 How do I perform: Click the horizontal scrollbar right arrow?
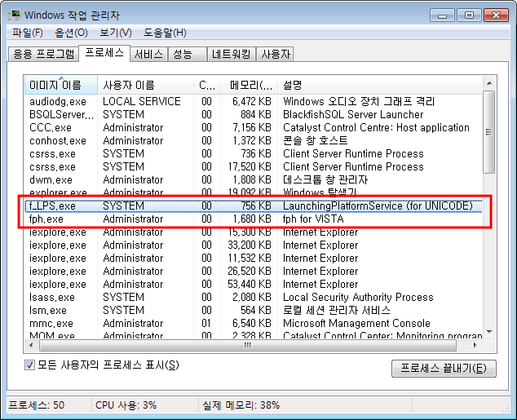(475, 345)
